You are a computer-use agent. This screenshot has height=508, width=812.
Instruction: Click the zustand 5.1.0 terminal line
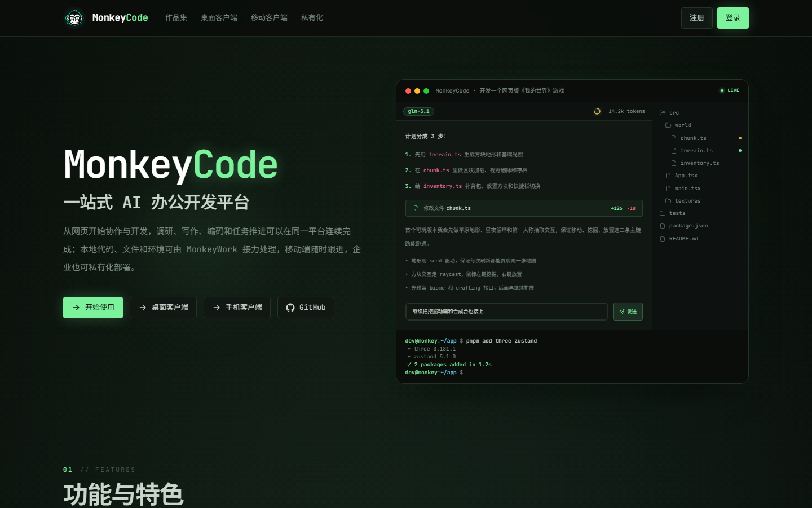coord(431,357)
